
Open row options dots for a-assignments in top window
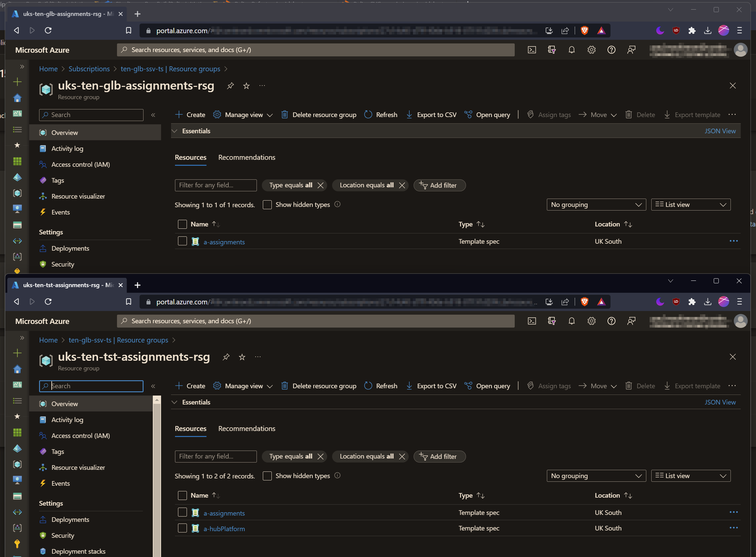pos(733,241)
